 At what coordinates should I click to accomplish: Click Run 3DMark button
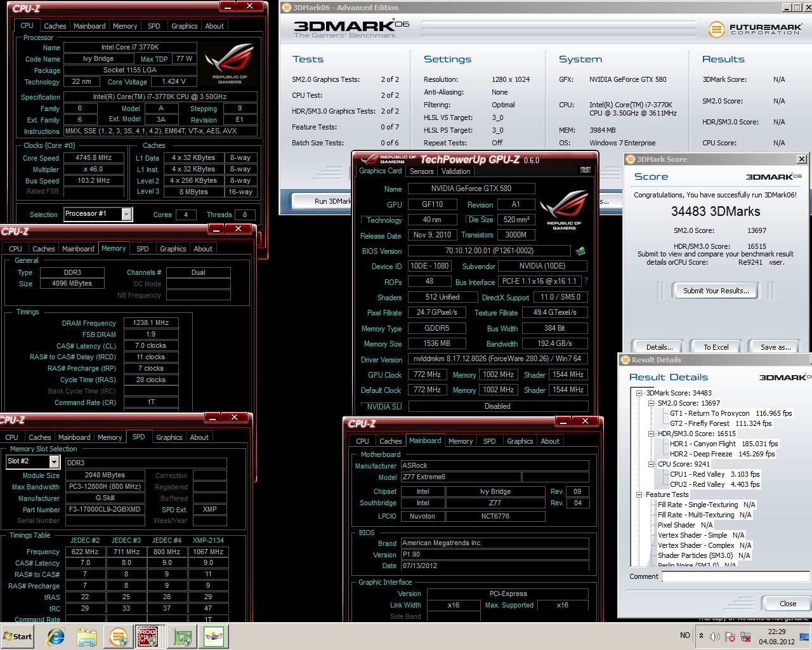(324, 201)
